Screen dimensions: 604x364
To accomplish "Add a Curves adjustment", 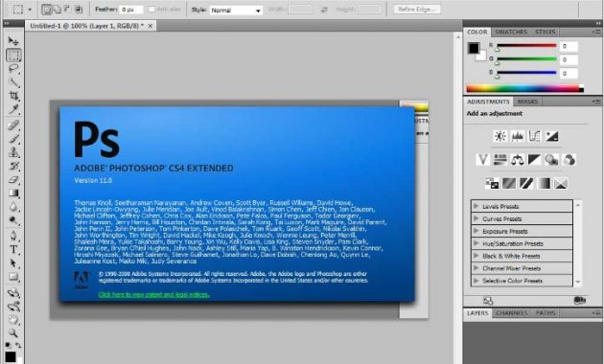I will [x=534, y=136].
